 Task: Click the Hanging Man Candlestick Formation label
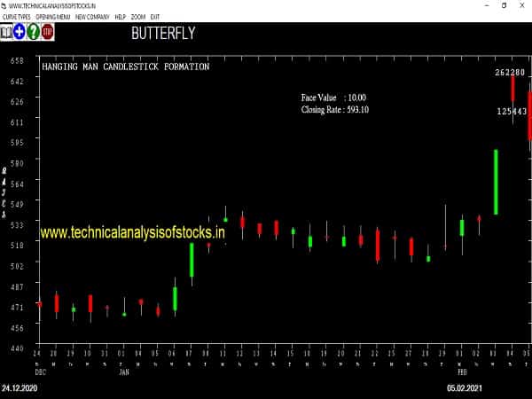click(x=125, y=66)
